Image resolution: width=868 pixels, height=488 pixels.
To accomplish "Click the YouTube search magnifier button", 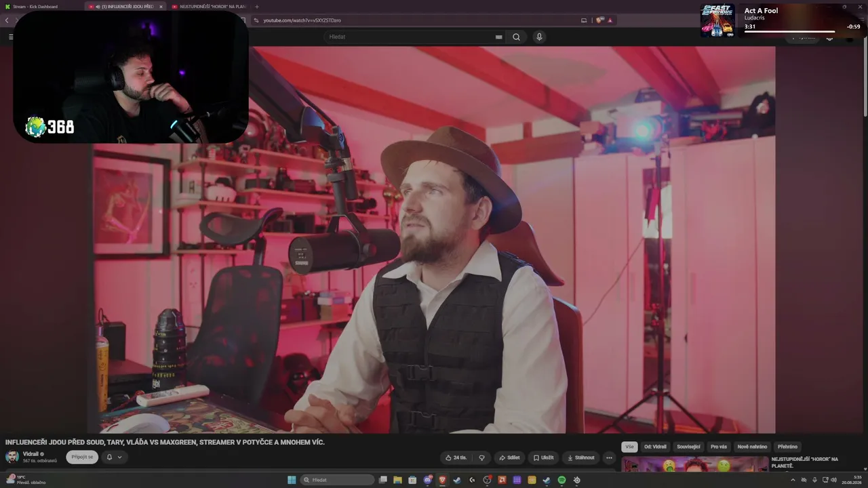I will [x=516, y=37].
